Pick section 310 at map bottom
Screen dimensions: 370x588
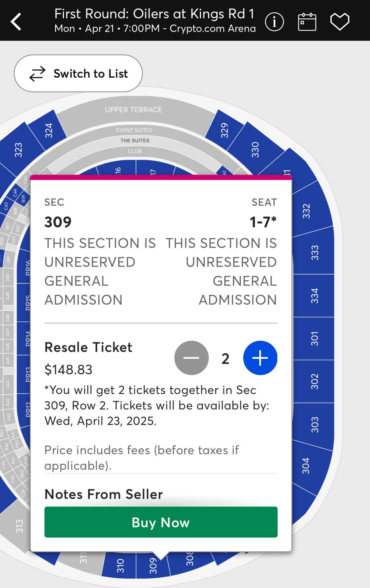click(120, 565)
